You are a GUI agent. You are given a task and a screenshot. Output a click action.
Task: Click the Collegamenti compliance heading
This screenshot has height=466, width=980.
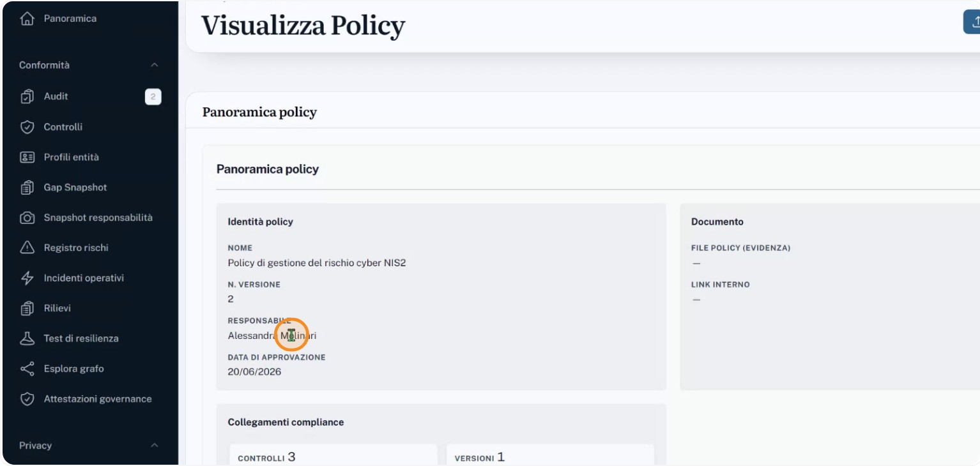click(x=286, y=423)
